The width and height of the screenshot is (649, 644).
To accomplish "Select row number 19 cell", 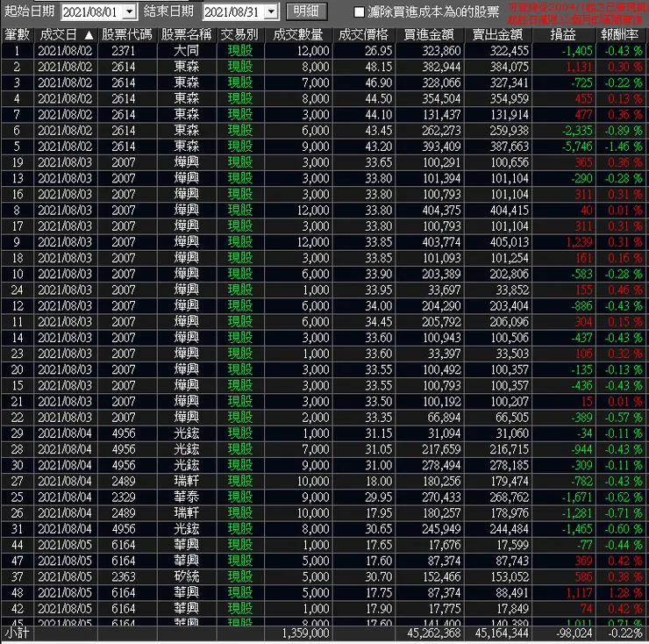I will pos(17,162).
